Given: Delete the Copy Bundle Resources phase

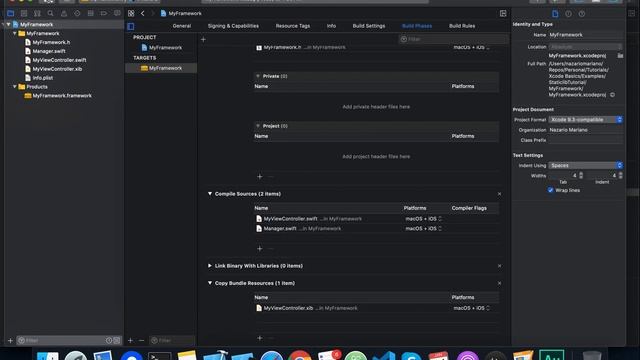Looking at the screenshot, I should [x=499, y=283].
